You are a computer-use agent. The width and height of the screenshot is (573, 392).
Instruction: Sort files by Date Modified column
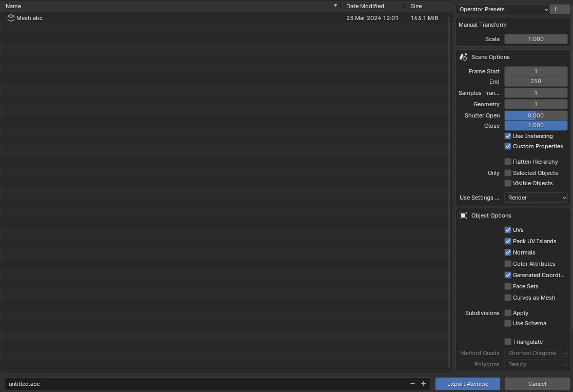pos(365,6)
